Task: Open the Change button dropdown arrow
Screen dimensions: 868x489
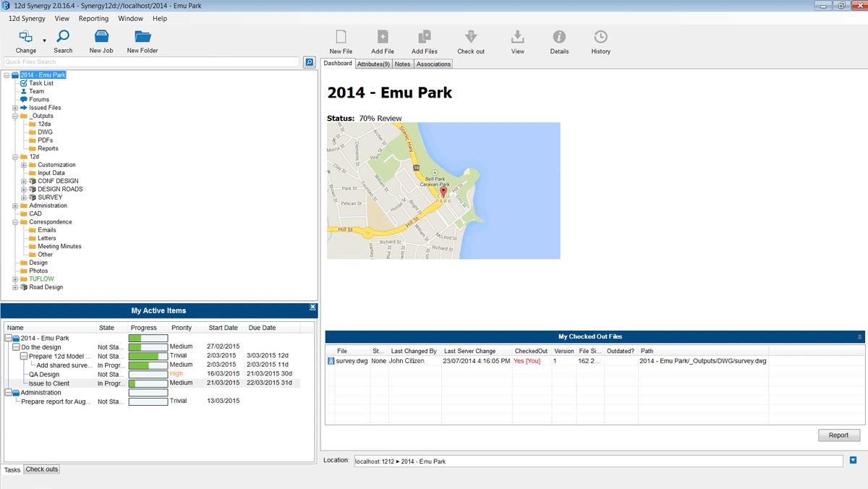Action: pyautogui.click(x=44, y=41)
